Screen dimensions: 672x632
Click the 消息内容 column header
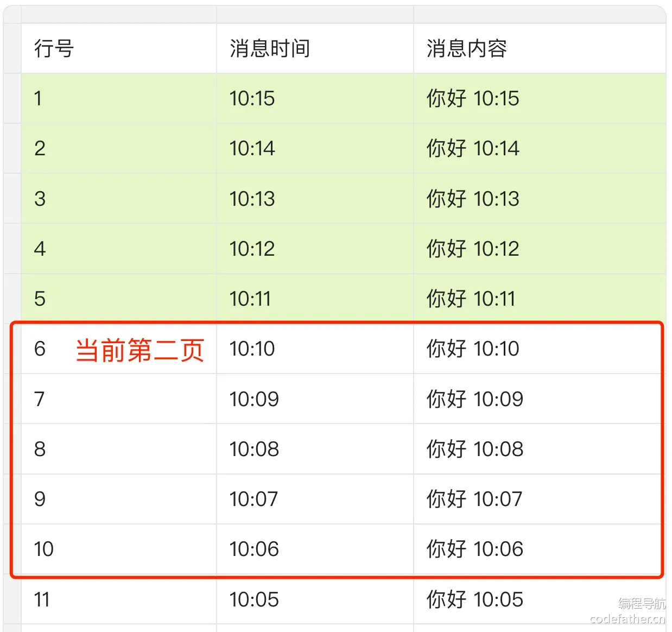[540, 48]
